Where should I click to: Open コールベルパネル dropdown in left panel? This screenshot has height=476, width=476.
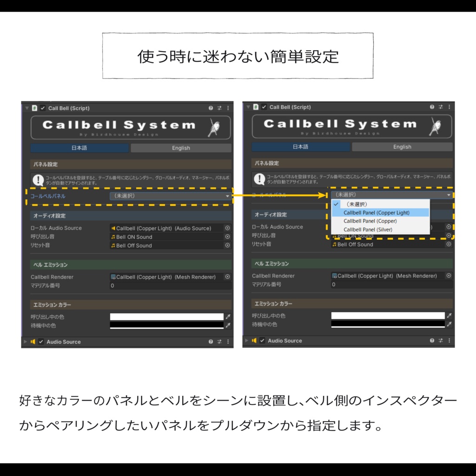(x=170, y=196)
